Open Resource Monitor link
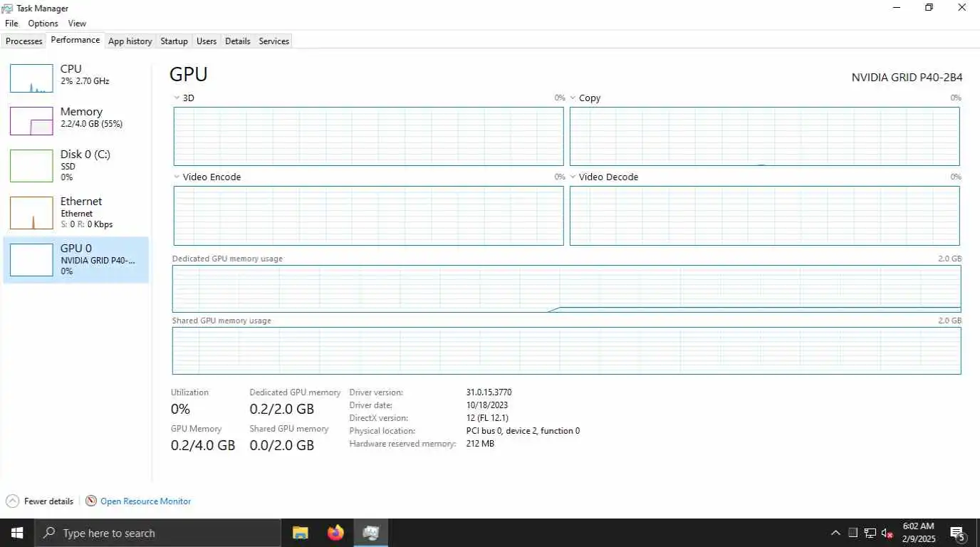The height and width of the screenshot is (547, 980). point(146,501)
